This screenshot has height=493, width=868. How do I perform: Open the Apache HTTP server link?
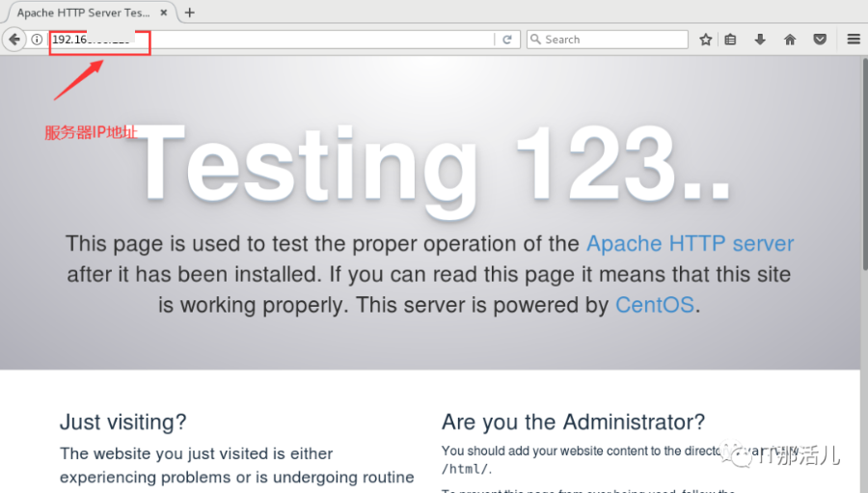(690, 243)
